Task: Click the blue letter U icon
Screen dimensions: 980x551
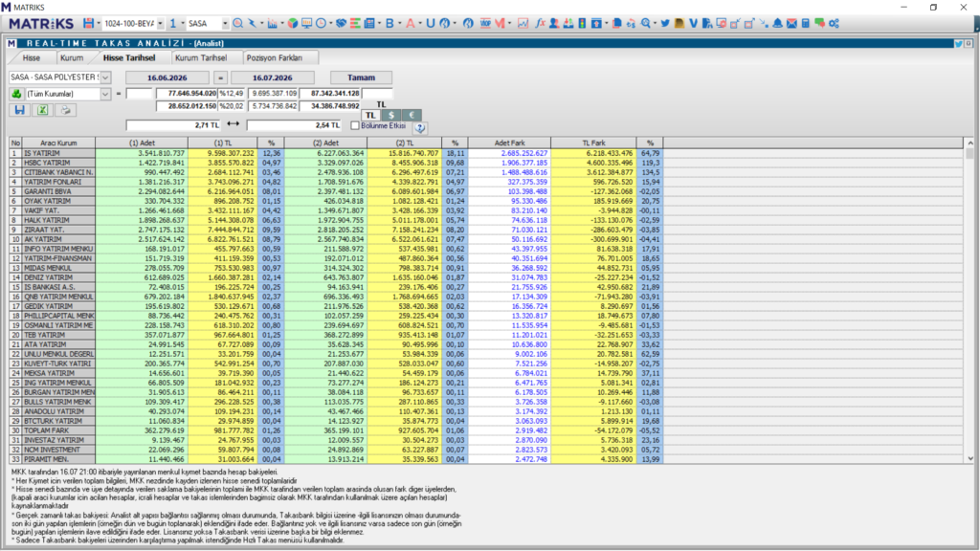Action: [x=431, y=23]
